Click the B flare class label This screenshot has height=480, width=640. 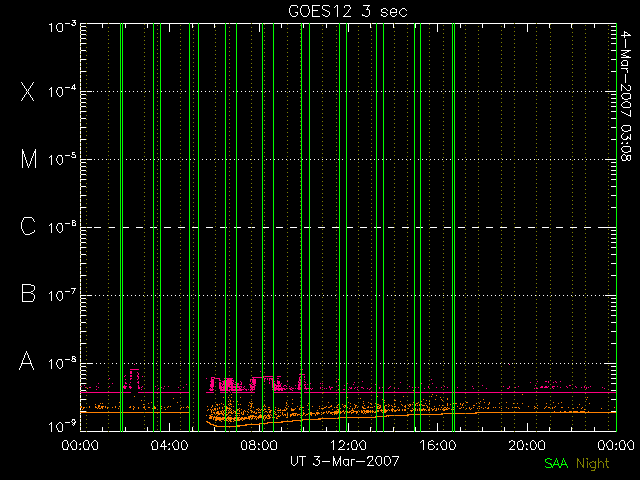pos(28,293)
